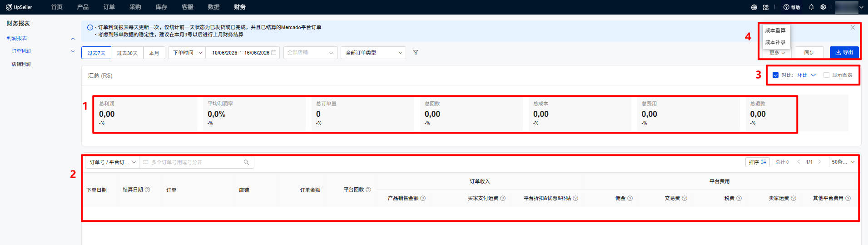Image resolution: width=868 pixels, height=245 pixels.
Task: Open the 订单号 / 平台订... search type dropdown
Action: click(x=112, y=162)
